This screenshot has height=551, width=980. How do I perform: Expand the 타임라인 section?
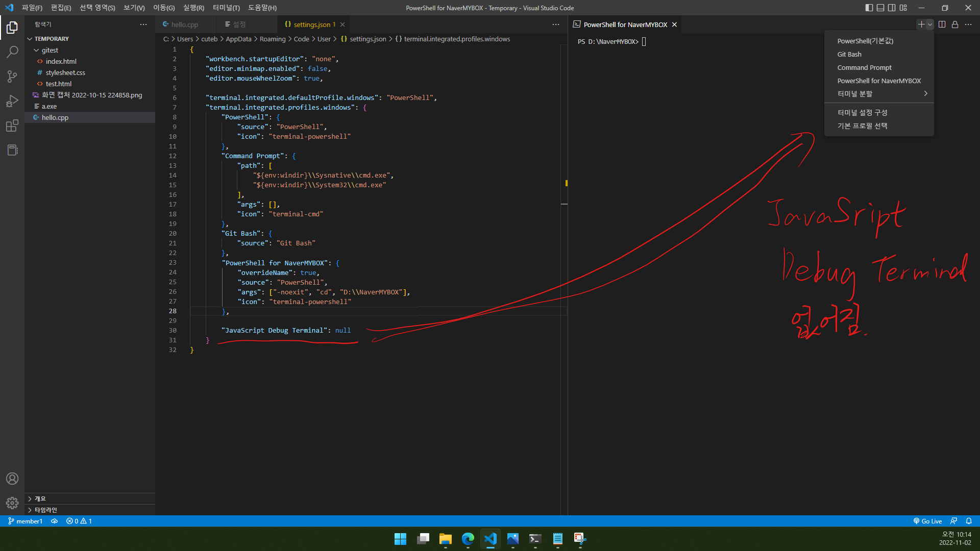point(90,510)
